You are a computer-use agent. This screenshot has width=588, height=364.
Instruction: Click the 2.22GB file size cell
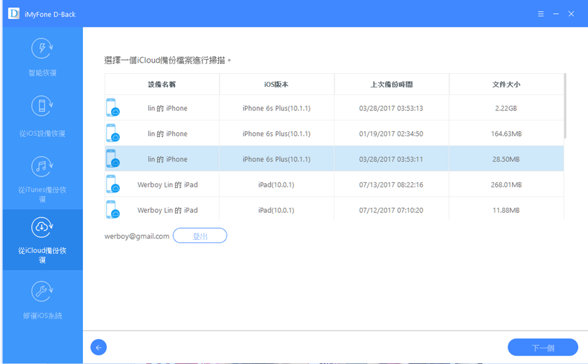506,108
